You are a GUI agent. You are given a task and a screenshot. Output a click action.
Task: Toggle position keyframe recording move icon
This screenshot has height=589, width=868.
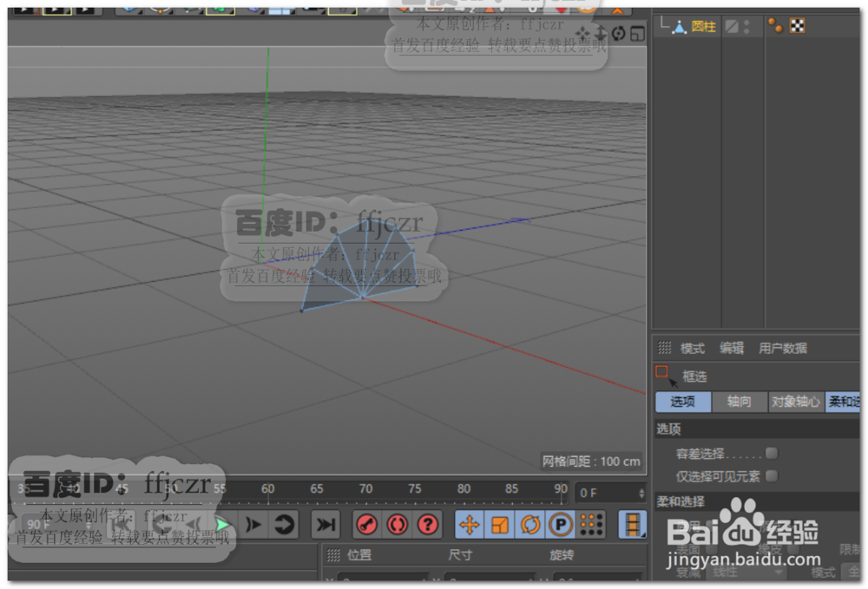[470, 524]
